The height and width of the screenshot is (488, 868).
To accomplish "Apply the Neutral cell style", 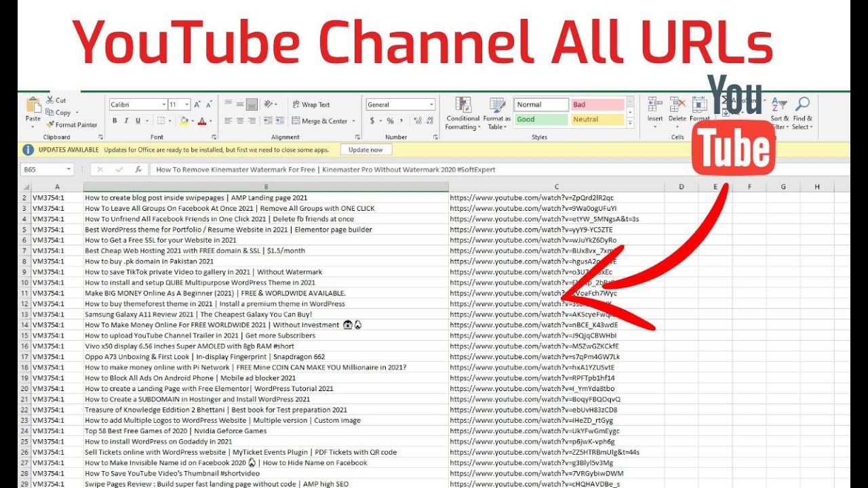I will 597,119.
